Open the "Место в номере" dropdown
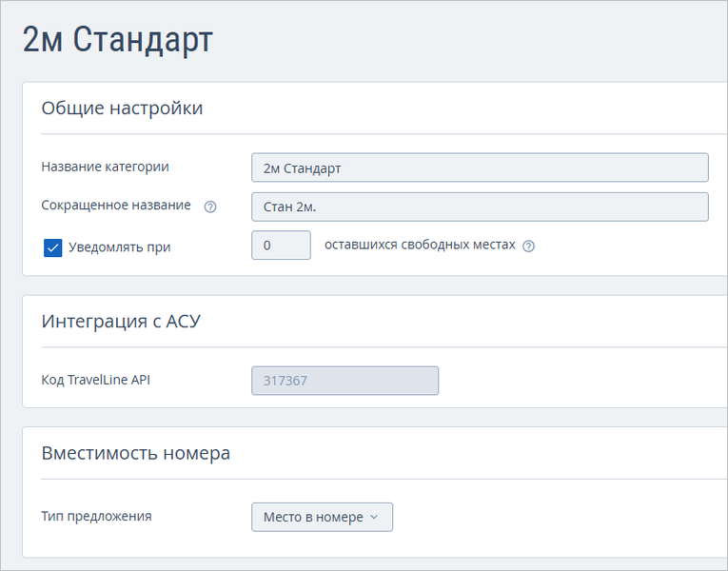The height and width of the screenshot is (571, 728). pos(322,517)
